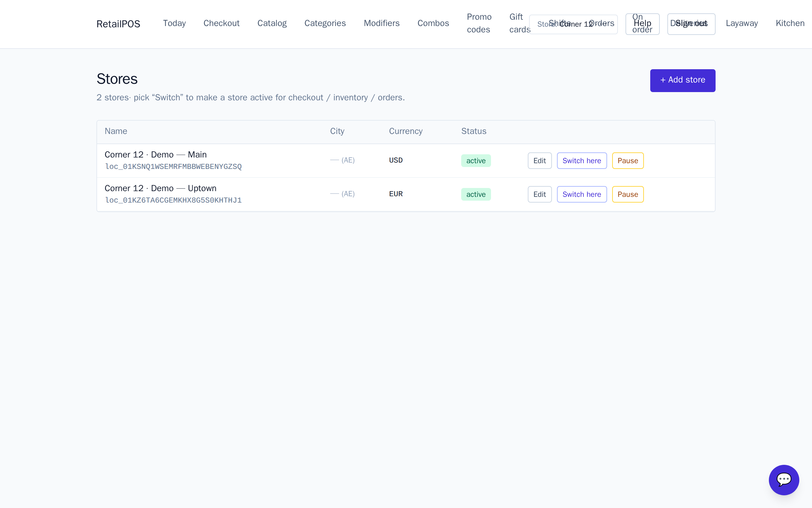Open the Layaway nav item
Viewport: 812px width, 508px height.
click(742, 23)
